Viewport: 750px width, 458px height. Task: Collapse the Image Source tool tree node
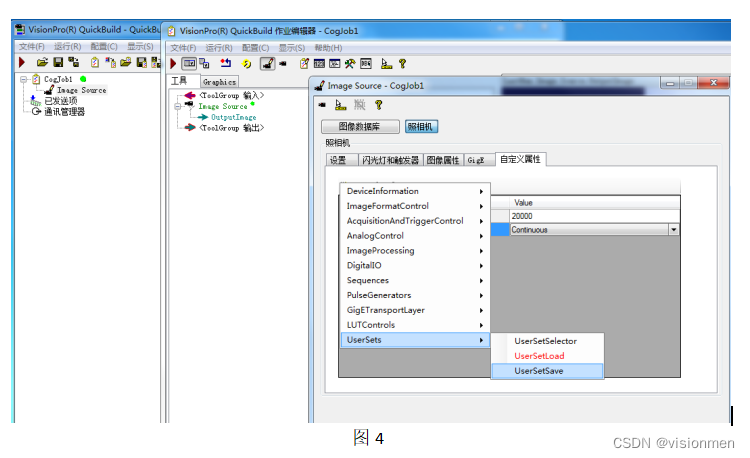[x=177, y=107]
